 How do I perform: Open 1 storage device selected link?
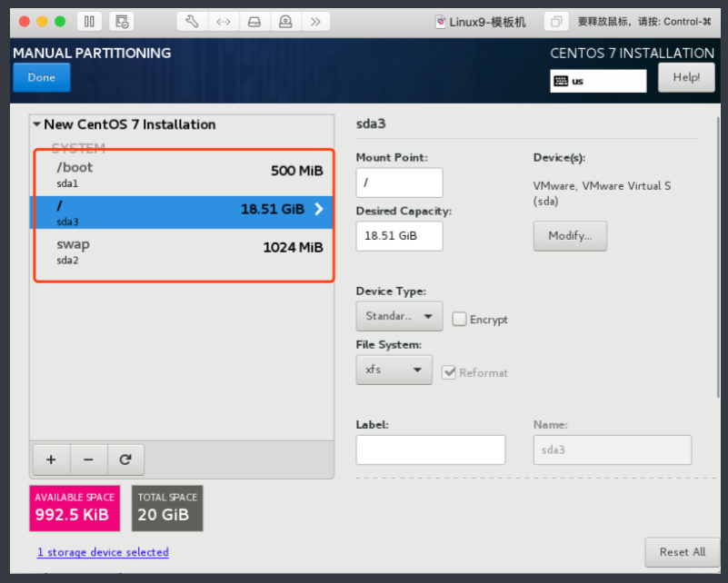(103, 552)
